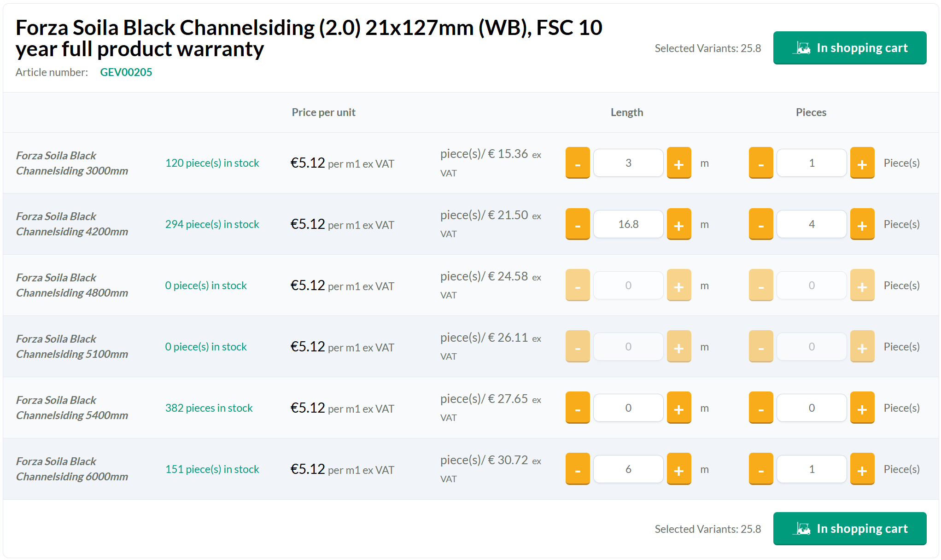This screenshot has width=941, height=560.
Task: Click the top In shopping cart button
Action: click(849, 48)
